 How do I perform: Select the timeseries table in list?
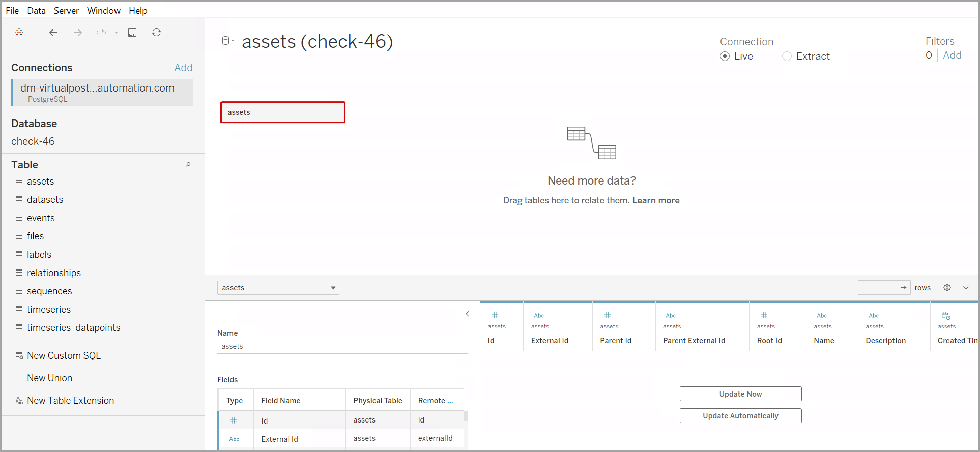49,310
